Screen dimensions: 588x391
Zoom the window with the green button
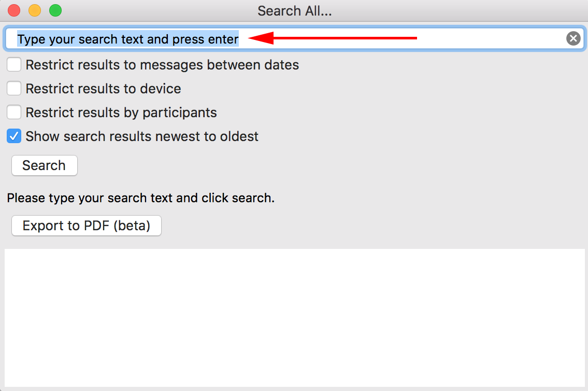pos(55,10)
